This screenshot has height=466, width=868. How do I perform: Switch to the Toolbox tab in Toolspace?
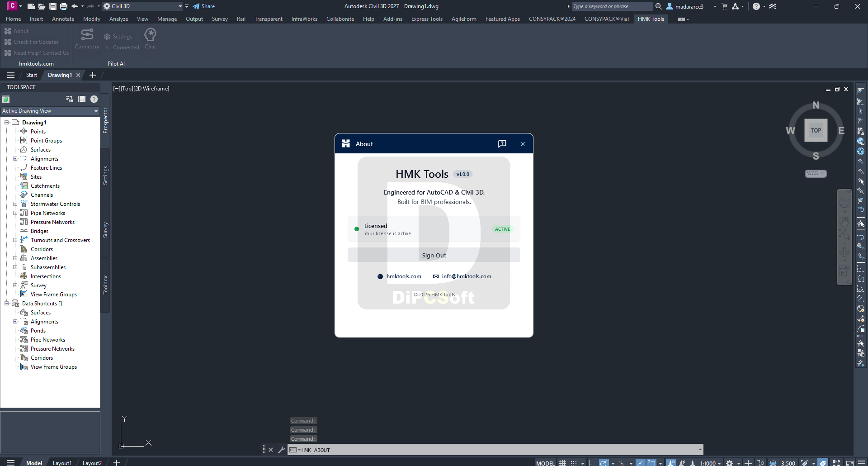coord(105,285)
